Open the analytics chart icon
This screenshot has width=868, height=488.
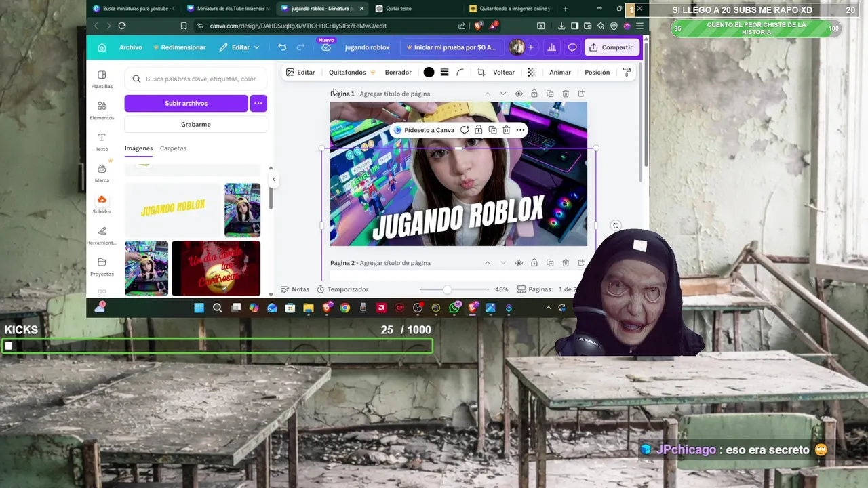[x=551, y=47]
